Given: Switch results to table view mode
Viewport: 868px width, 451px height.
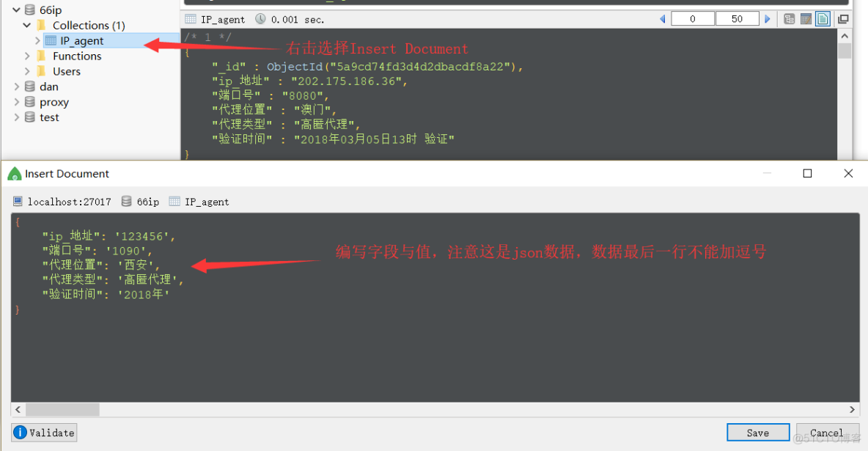Looking at the screenshot, I should 806,19.
